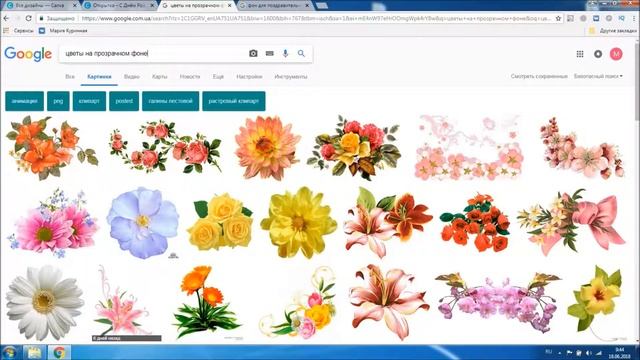The image size is (640, 360).
Task: Click the RU language indicator
Action: point(549,352)
